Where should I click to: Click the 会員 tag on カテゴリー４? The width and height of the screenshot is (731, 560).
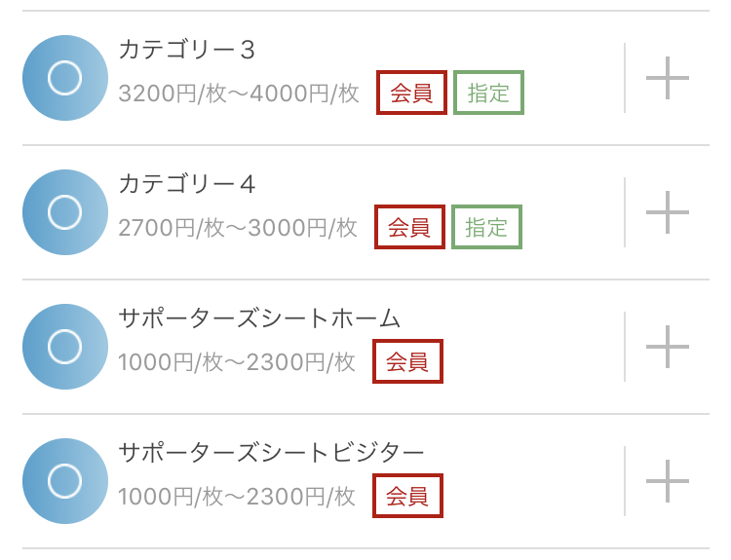(x=409, y=227)
